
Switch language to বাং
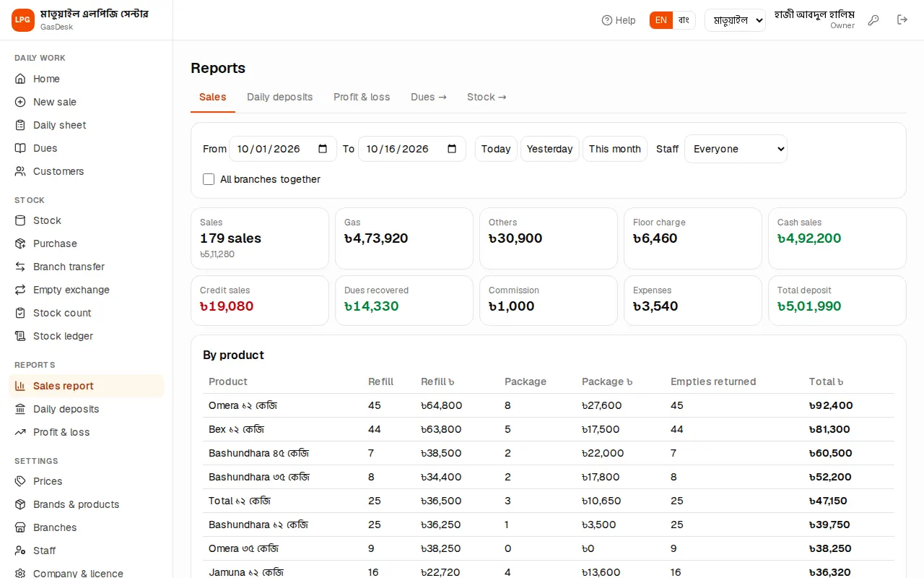(684, 20)
